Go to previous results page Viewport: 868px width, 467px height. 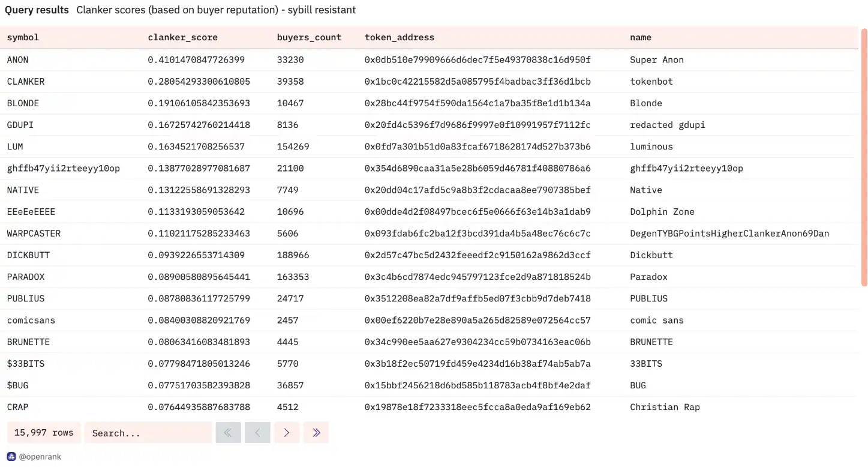pos(257,433)
